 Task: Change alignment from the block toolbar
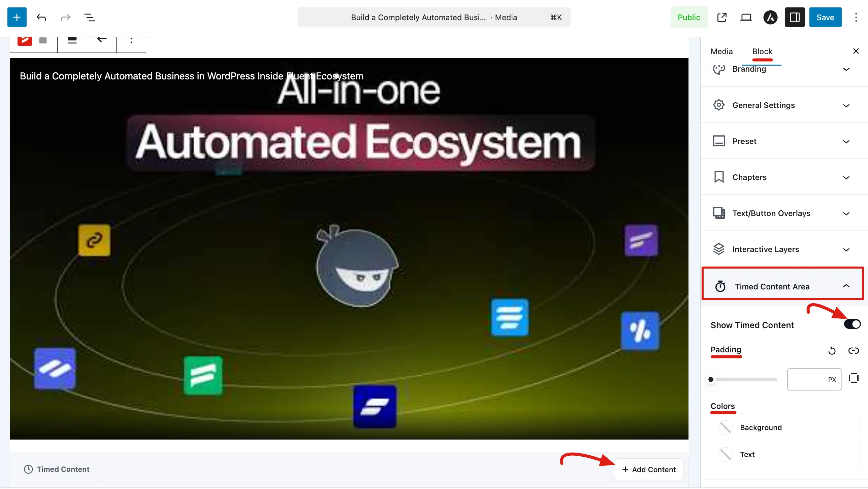coord(72,40)
